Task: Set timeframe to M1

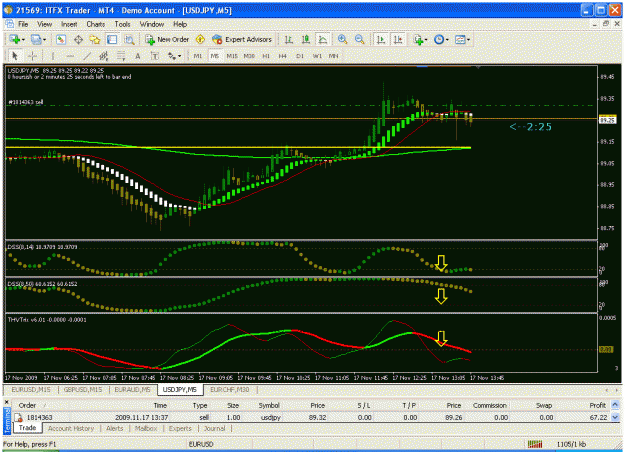Action: pos(198,56)
